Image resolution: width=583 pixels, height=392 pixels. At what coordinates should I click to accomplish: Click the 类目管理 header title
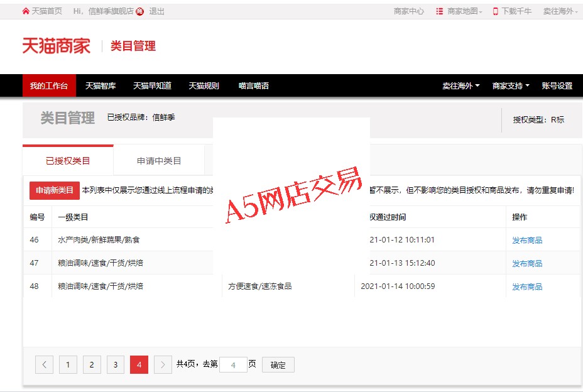[133, 46]
